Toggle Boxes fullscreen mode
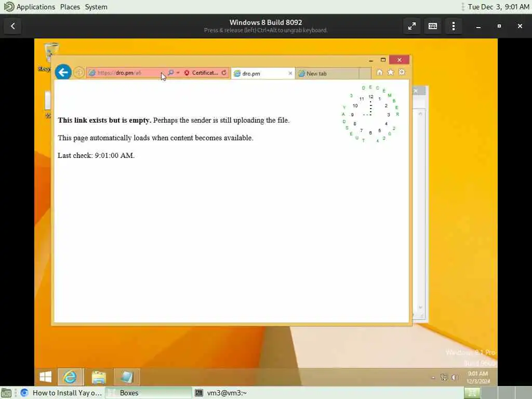 (412, 26)
